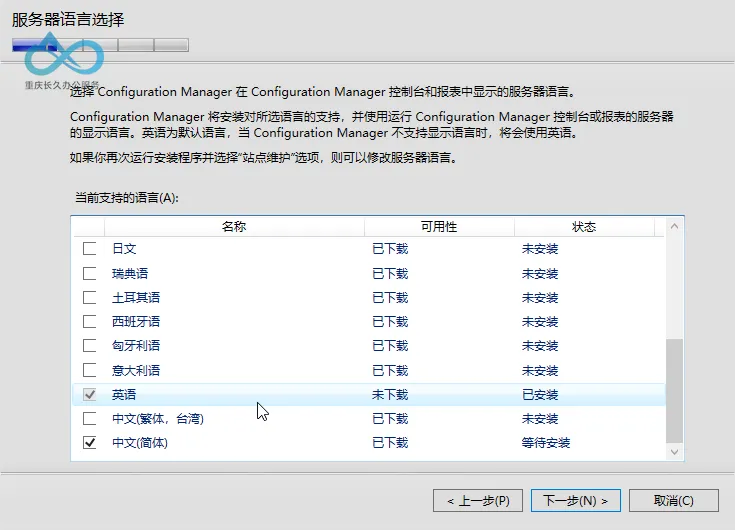The height and width of the screenshot is (530, 735).
Task: Click 已安装 status in 英语 row
Action: (540, 395)
